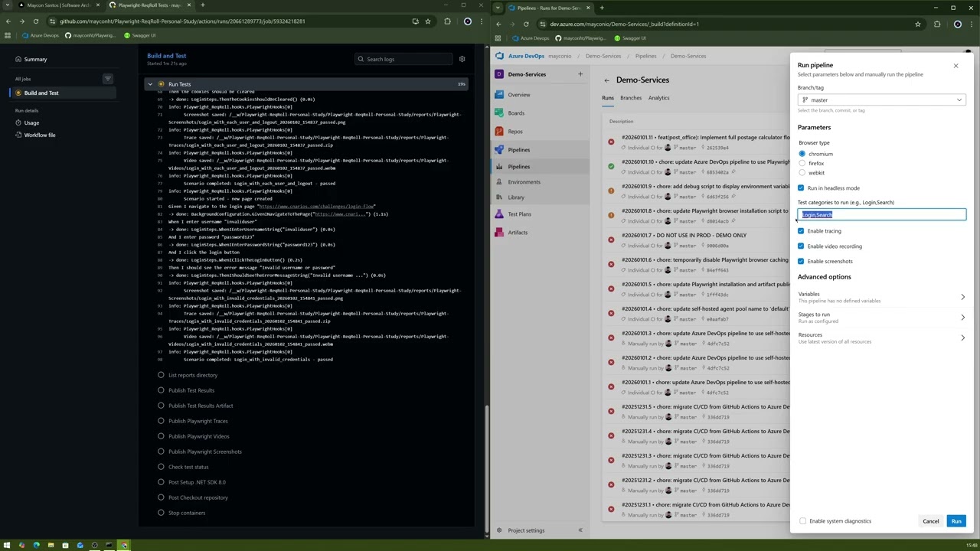Open the Branch/tag master dropdown

tap(881, 99)
